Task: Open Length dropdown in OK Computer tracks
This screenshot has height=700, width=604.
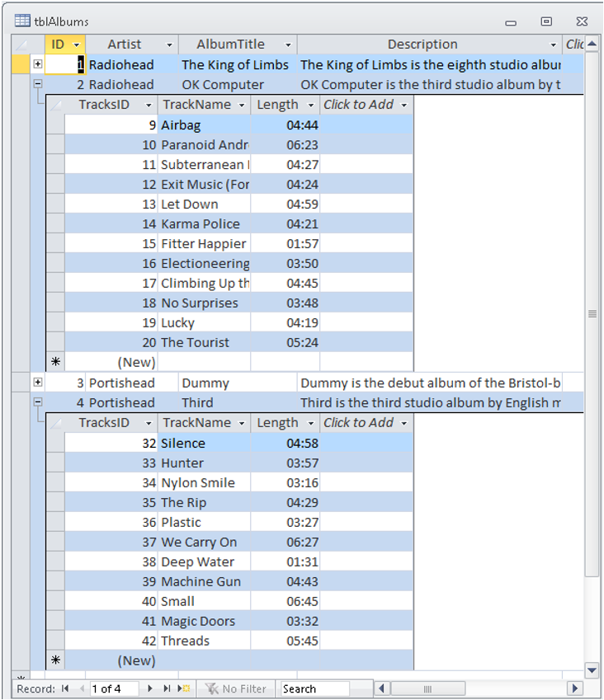Action: click(311, 106)
